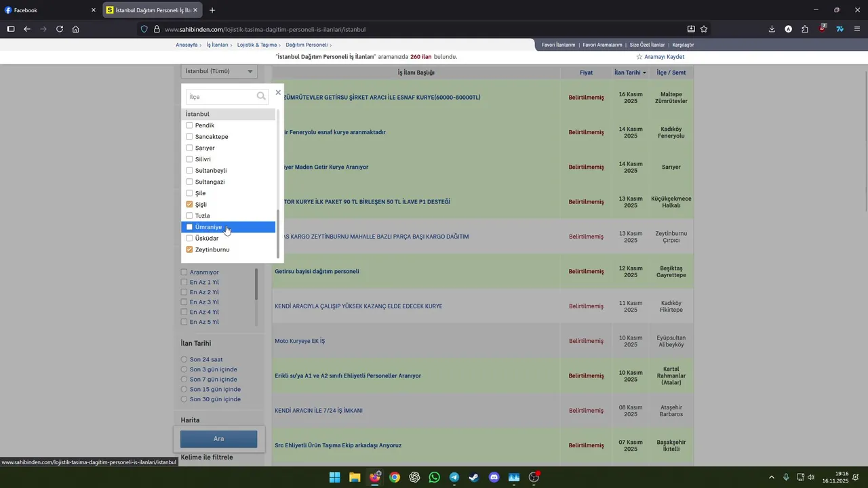Open the Firefox extensions puzzle icon
Screen dimensions: 868x488
(x=805, y=29)
